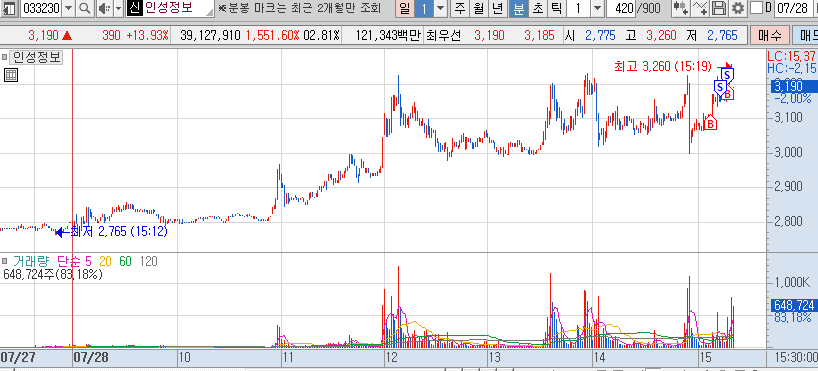818x371 pixels.
Task: Click the candle count field 420
Action: point(621,8)
